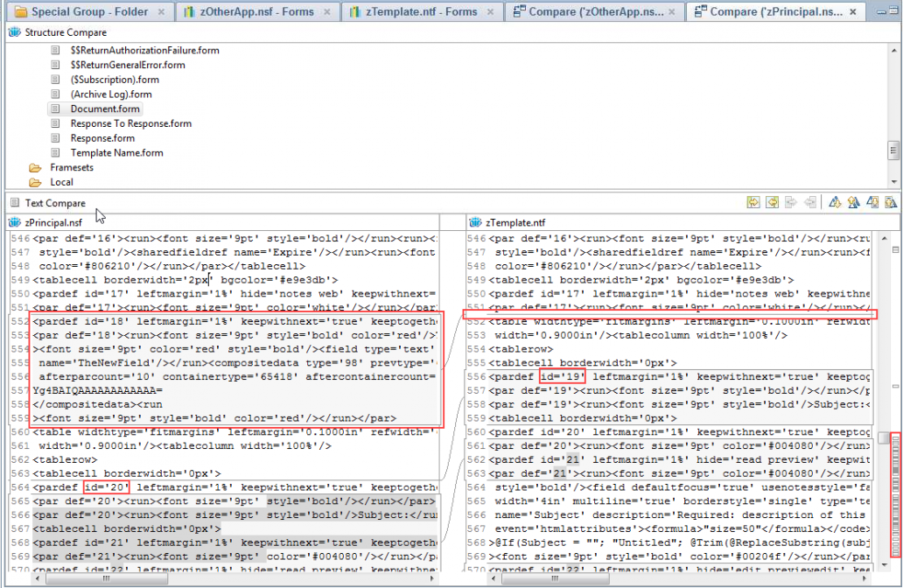This screenshot has height=588, width=903.
Task: Close the Compare ('zPrincipal.ns... tab
Action: click(853, 11)
